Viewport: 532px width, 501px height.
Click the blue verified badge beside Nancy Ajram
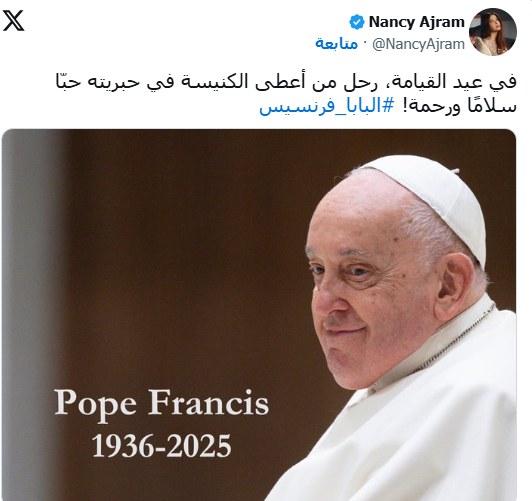357,22
